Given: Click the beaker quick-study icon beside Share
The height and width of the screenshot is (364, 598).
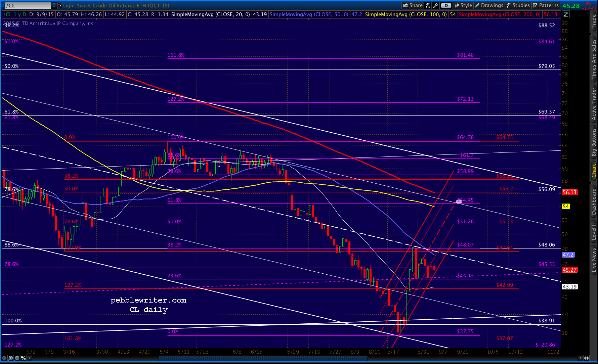Looking at the screenshot, I should tap(428, 5).
